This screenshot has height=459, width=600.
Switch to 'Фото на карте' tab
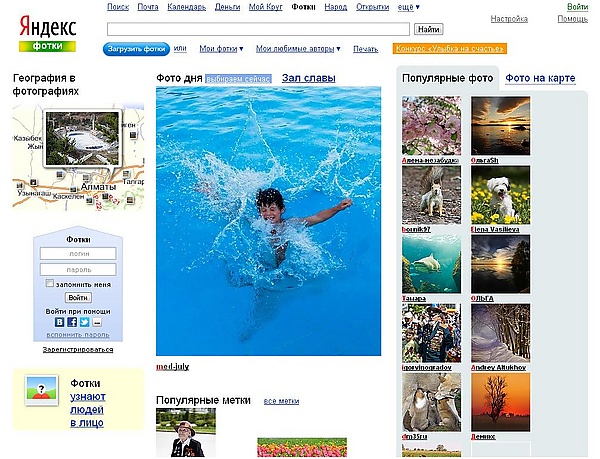(540, 78)
